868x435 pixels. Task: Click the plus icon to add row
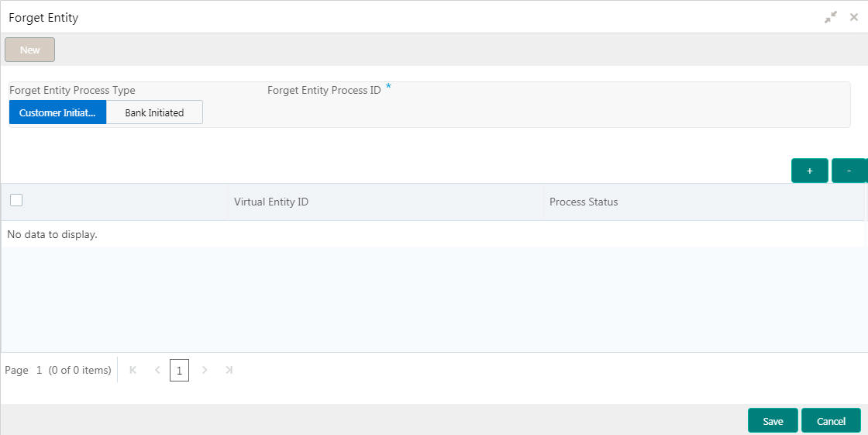[x=809, y=171]
